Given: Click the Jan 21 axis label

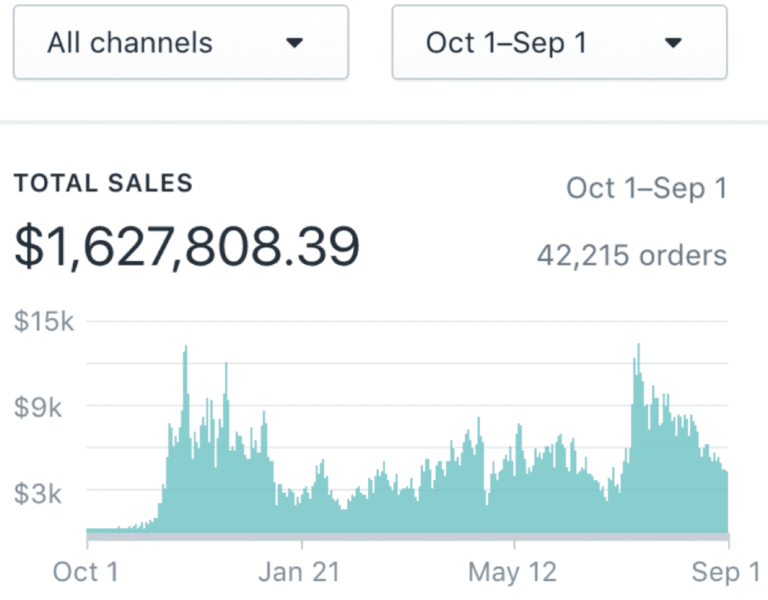Looking at the screenshot, I should [299, 572].
